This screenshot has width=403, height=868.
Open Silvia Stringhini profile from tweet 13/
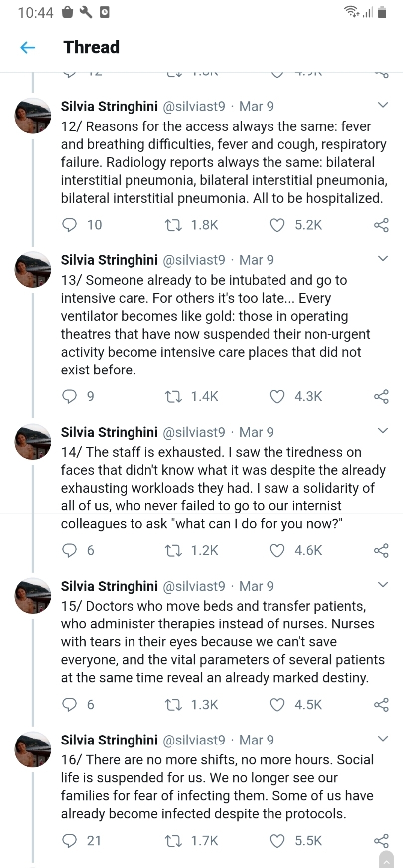pos(109,260)
